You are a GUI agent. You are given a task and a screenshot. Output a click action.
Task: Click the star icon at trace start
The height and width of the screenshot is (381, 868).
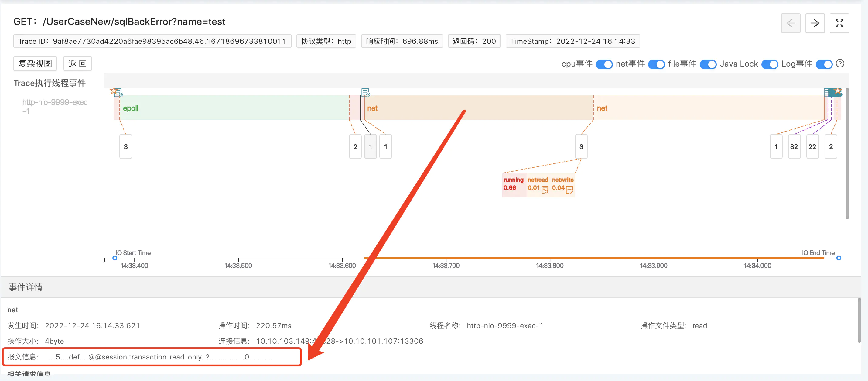coord(113,91)
